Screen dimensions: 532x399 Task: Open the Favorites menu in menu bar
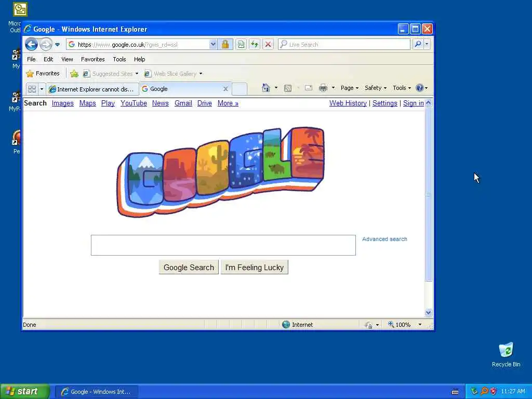coord(92,59)
